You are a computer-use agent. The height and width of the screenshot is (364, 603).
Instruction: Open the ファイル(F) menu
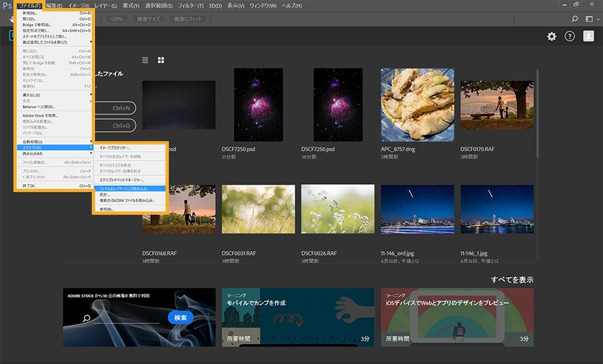point(30,6)
